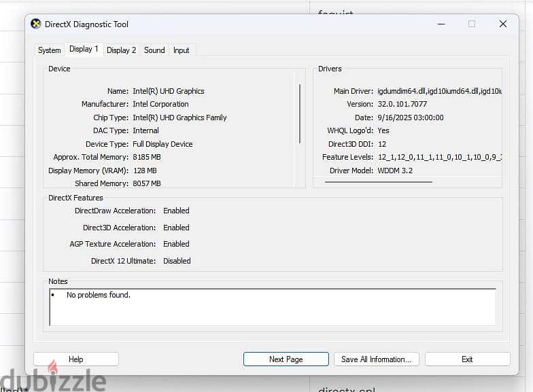Viewport: 533px width, 392px height.
Task: Select DirectX 12 Ultimate value 'Disabled'
Action: click(177, 261)
